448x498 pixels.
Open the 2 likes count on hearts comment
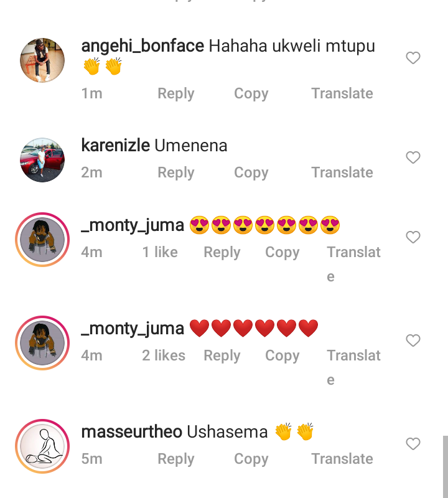tap(164, 355)
